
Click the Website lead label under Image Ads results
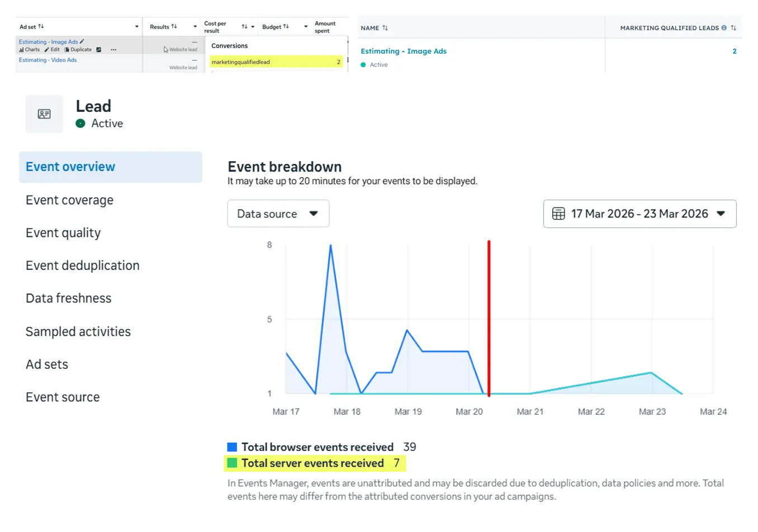click(183, 50)
